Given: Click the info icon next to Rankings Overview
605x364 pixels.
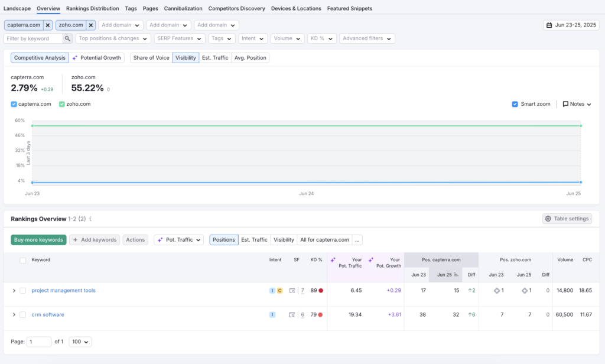Looking at the screenshot, I should (90, 219).
